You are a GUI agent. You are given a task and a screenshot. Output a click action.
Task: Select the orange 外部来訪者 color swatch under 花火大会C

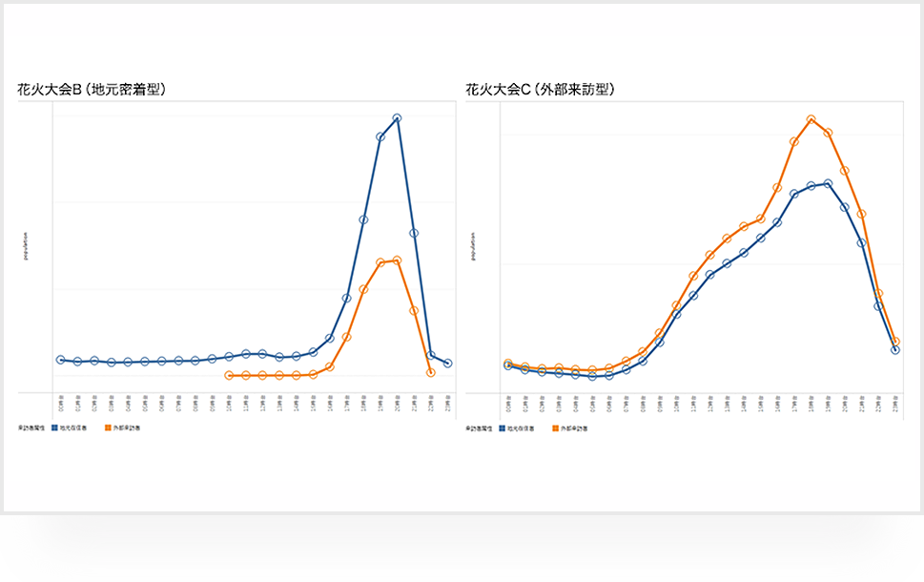pyautogui.click(x=554, y=427)
